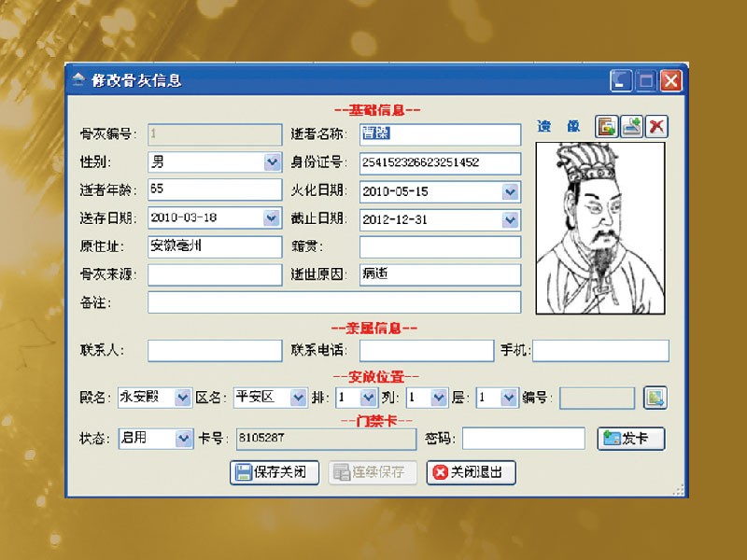
Task: Click the deceased portrait image
Action: click(600, 228)
